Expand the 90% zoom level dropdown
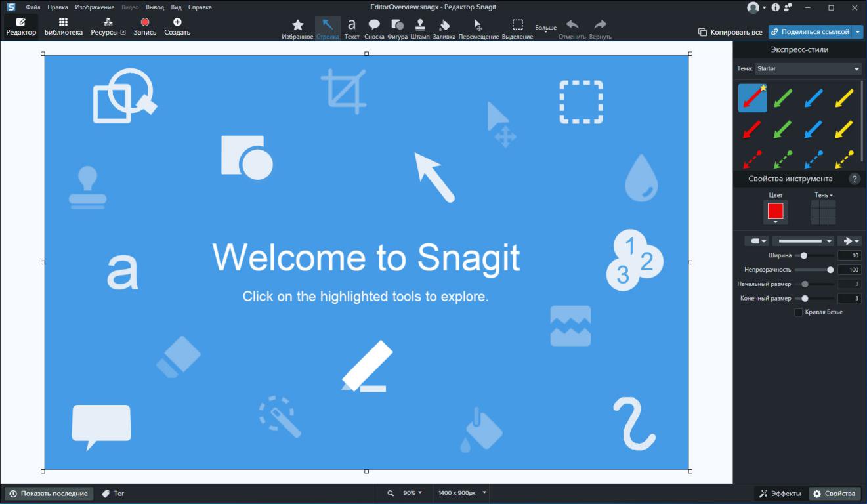Image resolution: width=867 pixels, height=504 pixels. (x=413, y=493)
